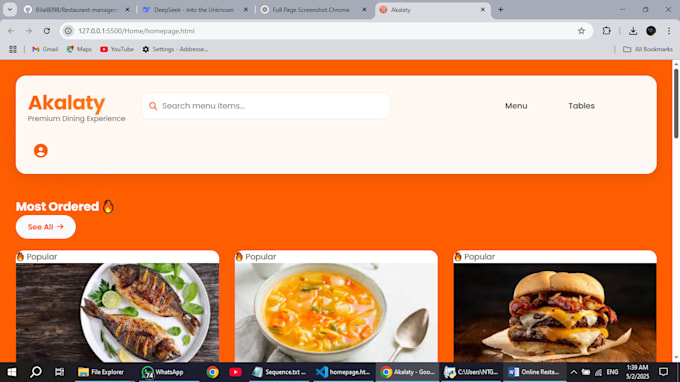This screenshot has height=382, width=680.
Task: Click the ENG language indicator
Action: (x=612, y=372)
